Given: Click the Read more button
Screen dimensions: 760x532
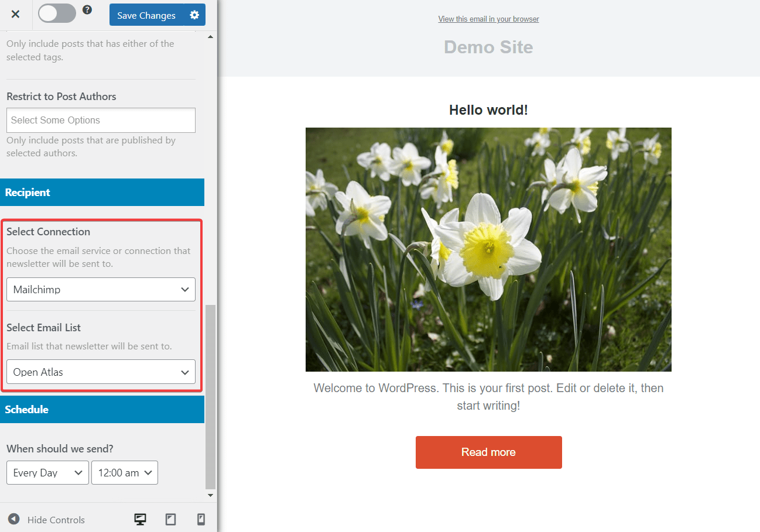Looking at the screenshot, I should point(488,452).
